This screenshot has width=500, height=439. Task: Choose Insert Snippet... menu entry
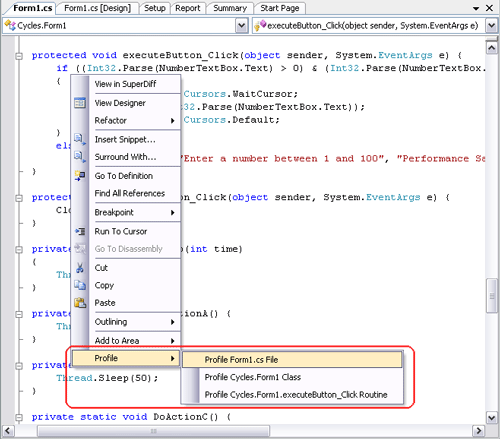click(126, 139)
